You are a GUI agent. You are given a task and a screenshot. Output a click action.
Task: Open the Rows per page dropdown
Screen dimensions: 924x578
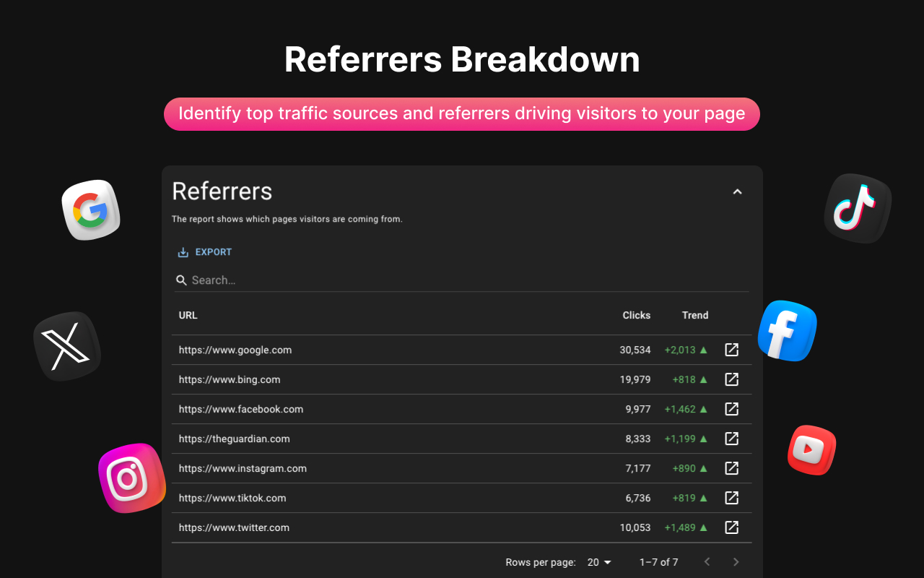[598, 561]
